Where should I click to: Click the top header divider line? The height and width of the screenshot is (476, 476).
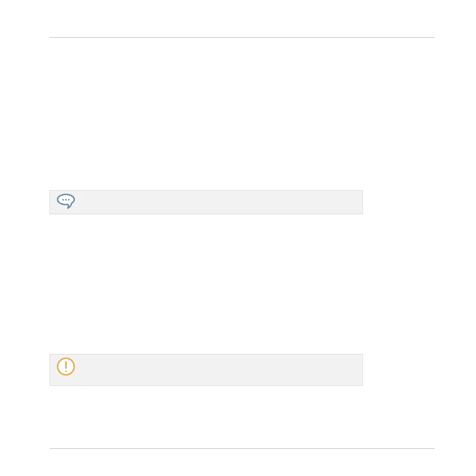tap(242, 37)
